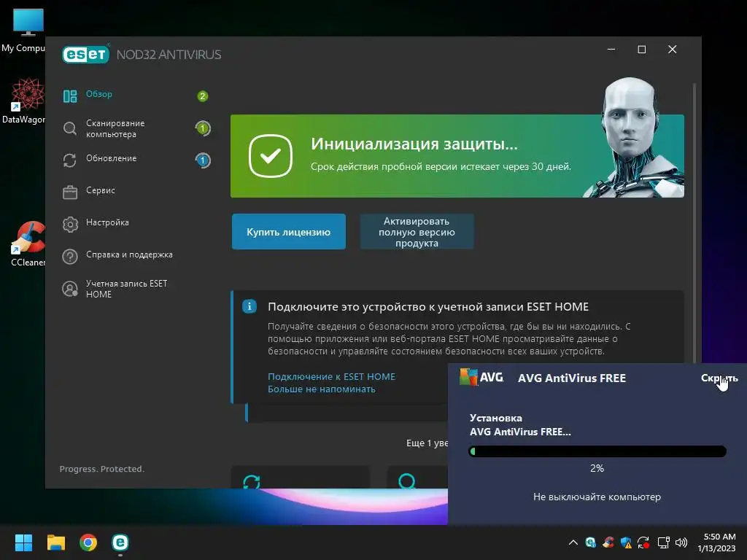Click the AVG logo in installer popup
The width and height of the screenshot is (747, 560).
pyautogui.click(x=481, y=377)
